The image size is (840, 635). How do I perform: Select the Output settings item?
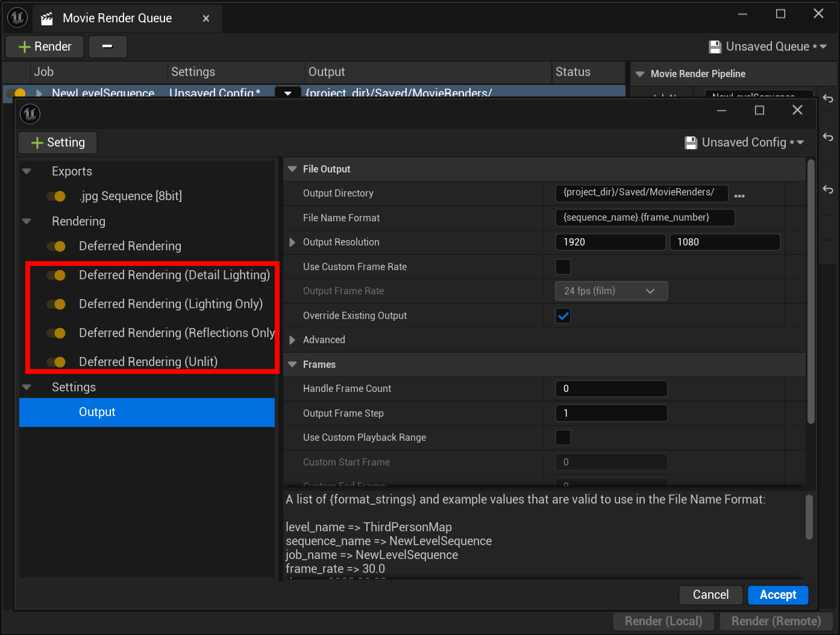tap(147, 412)
